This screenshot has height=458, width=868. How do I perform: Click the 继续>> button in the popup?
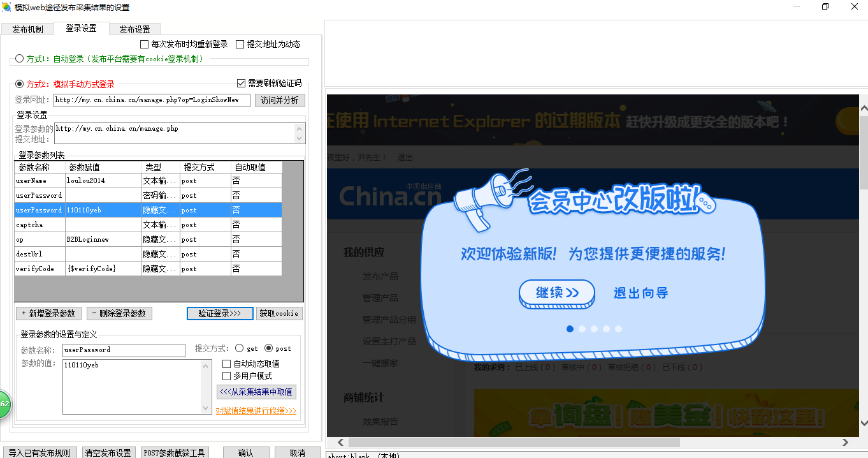(x=557, y=293)
